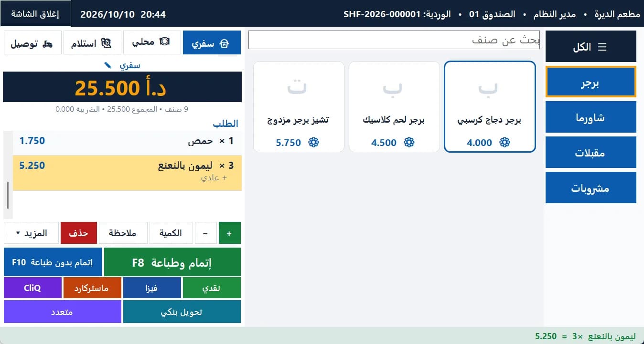Click مدير النظام user label
The width and height of the screenshot is (644, 344).
click(x=555, y=14)
